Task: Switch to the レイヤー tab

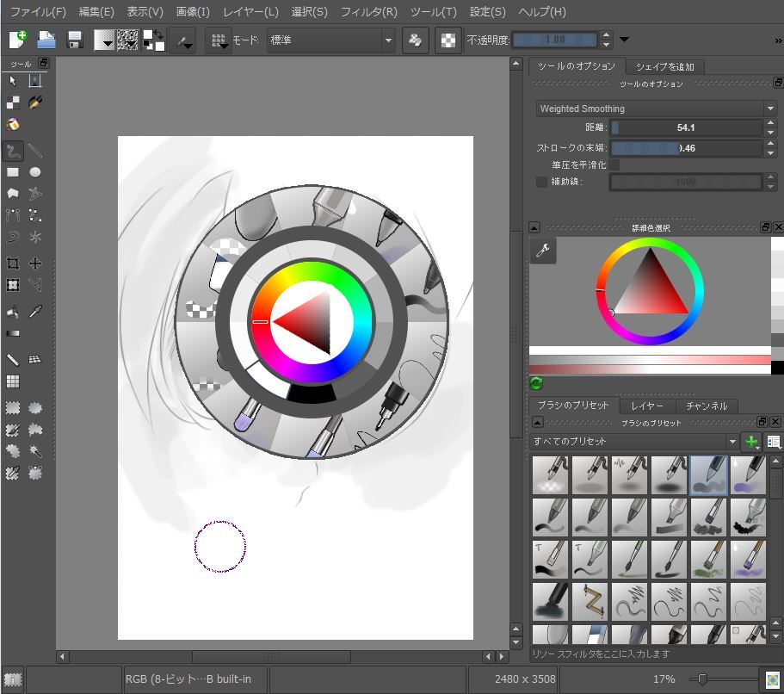Action: click(646, 406)
